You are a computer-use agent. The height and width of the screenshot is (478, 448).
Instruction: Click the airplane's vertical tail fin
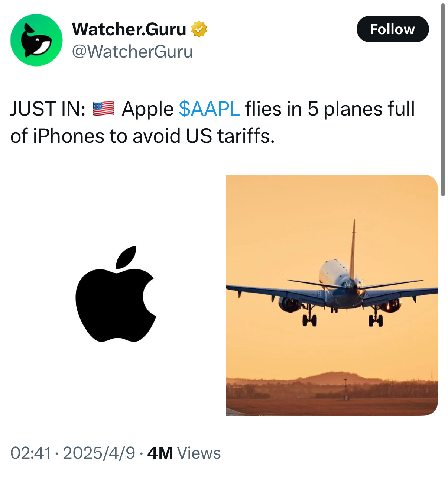point(353,245)
